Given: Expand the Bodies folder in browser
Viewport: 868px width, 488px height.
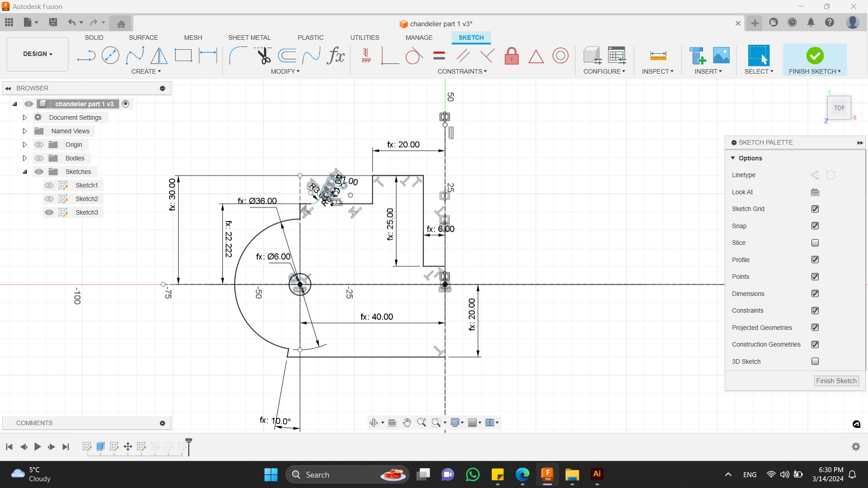Looking at the screenshot, I should (x=24, y=158).
